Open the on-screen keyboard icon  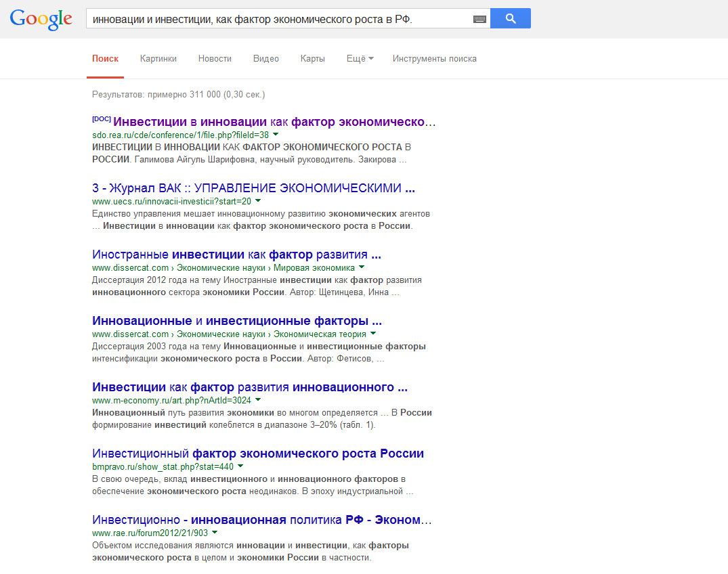pos(479,19)
